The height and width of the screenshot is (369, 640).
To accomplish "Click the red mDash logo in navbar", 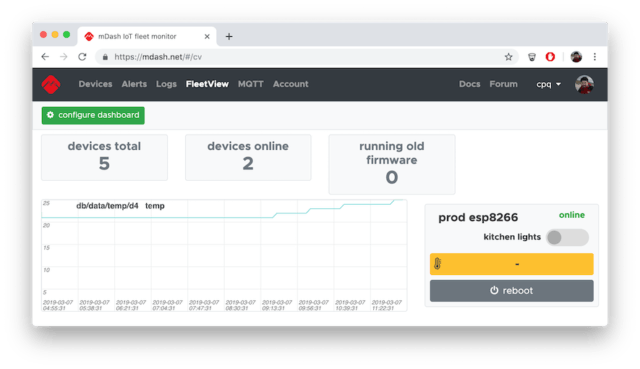I will pyautogui.click(x=51, y=84).
